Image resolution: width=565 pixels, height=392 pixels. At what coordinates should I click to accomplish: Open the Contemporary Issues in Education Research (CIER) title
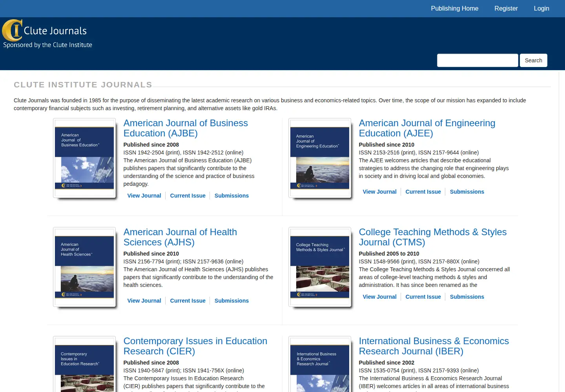[195, 346]
